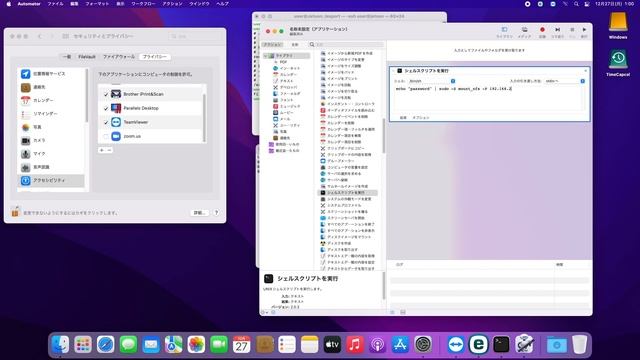Toggle Brother iPrint&Scan checkbox
The image size is (640, 360).
[106, 94]
